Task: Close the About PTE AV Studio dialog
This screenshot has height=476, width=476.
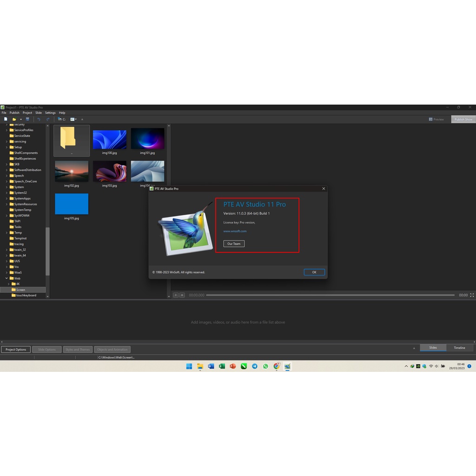Action: pyautogui.click(x=324, y=189)
